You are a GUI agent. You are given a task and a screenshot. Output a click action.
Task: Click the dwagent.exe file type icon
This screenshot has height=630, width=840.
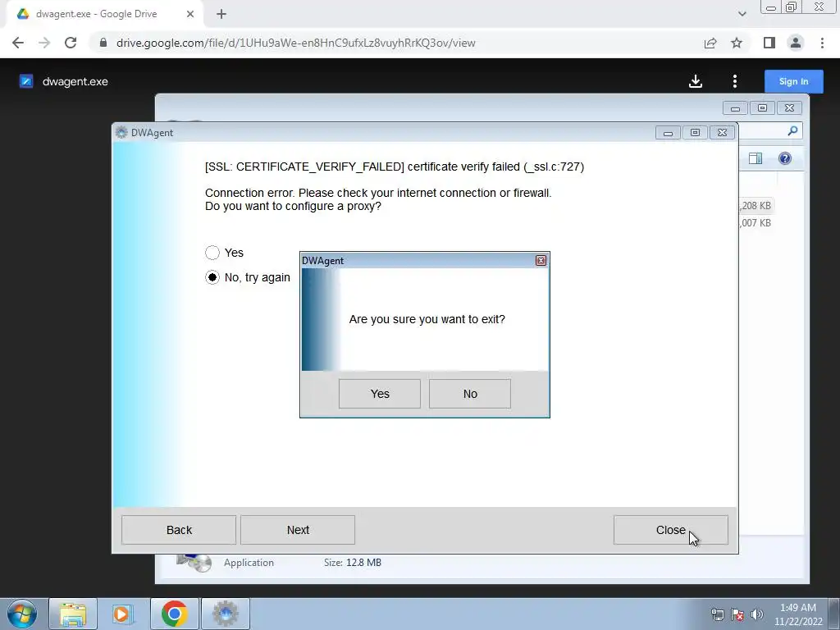(26, 81)
